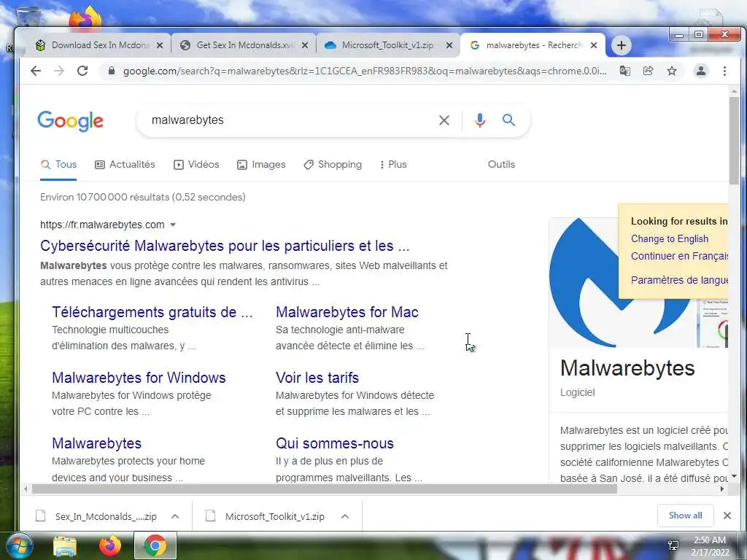The width and height of the screenshot is (747, 560).
Task: Go back to the previous page
Action: click(36, 71)
